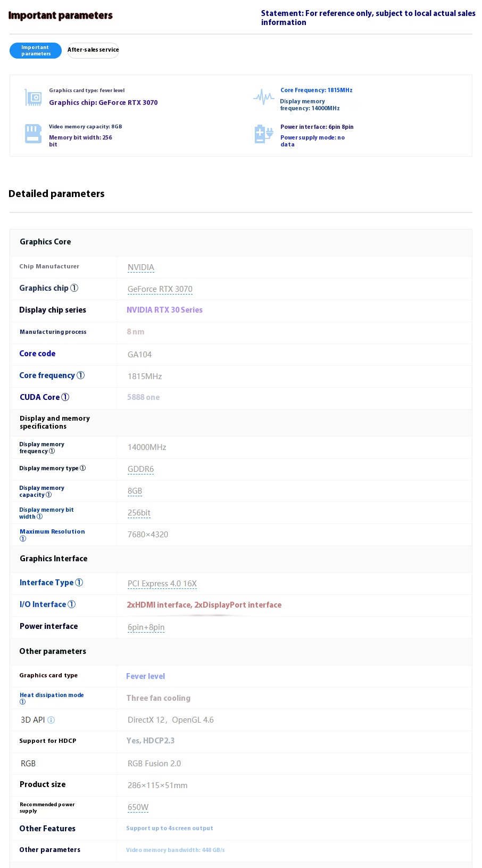Open the info icon for Display memory capacity
Screen dimensions: 482x868
(x=48, y=495)
